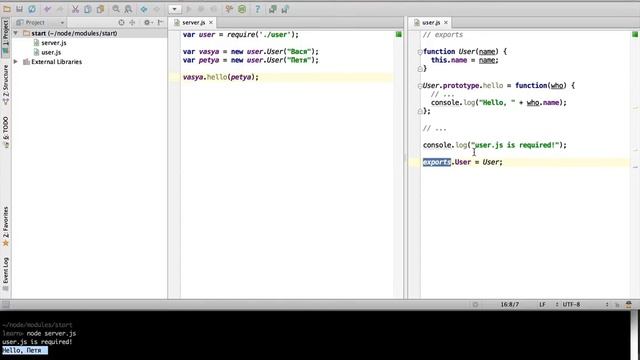This screenshot has width=640, height=360.
Task: Open the Event Log side tool window
Action: click(x=5, y=273)
